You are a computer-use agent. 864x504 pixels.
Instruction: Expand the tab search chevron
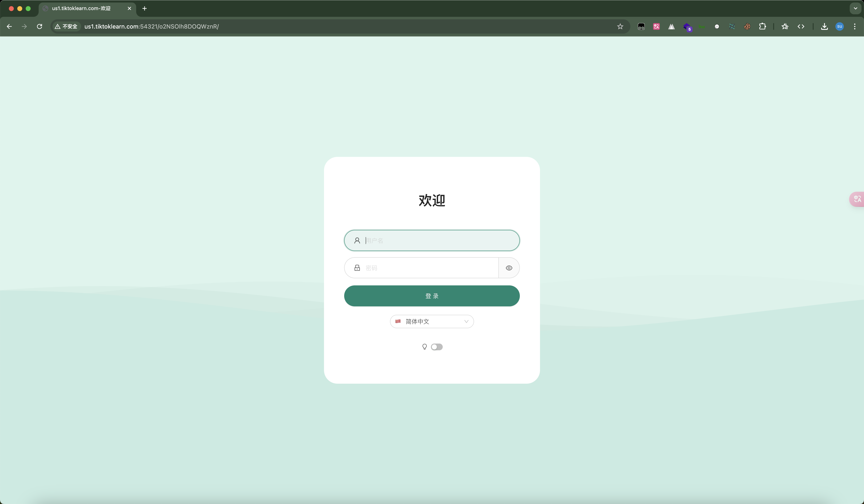[x=855, y=8]
